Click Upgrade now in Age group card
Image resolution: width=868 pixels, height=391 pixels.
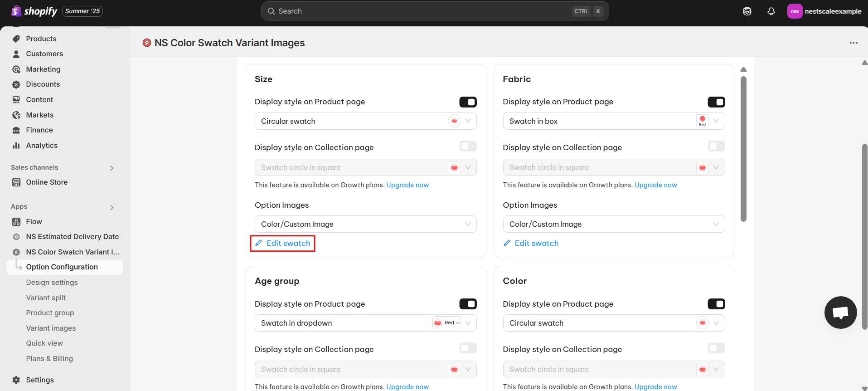(x=407, y=387)
